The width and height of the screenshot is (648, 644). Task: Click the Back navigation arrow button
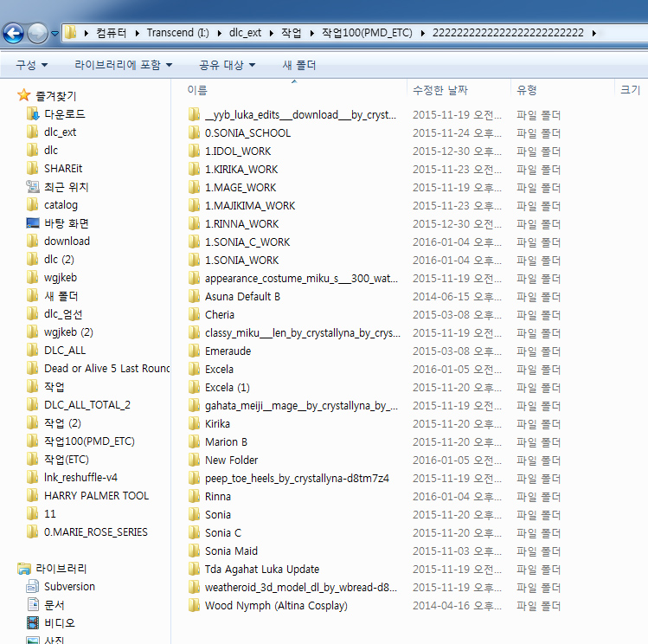(x=14, y=34)
